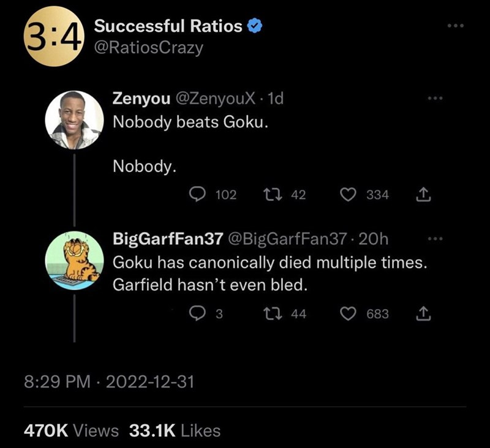Viewport: 490px width, 448px height.
Task: Open more options on BigGarfFan37's tweet
Action: [x=433, y=238]
